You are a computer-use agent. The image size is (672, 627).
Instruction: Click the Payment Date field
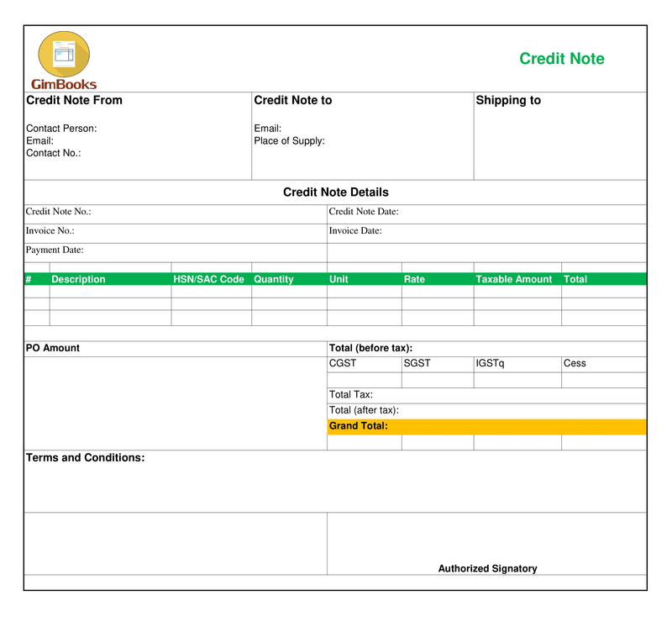[x=56, y=250]
